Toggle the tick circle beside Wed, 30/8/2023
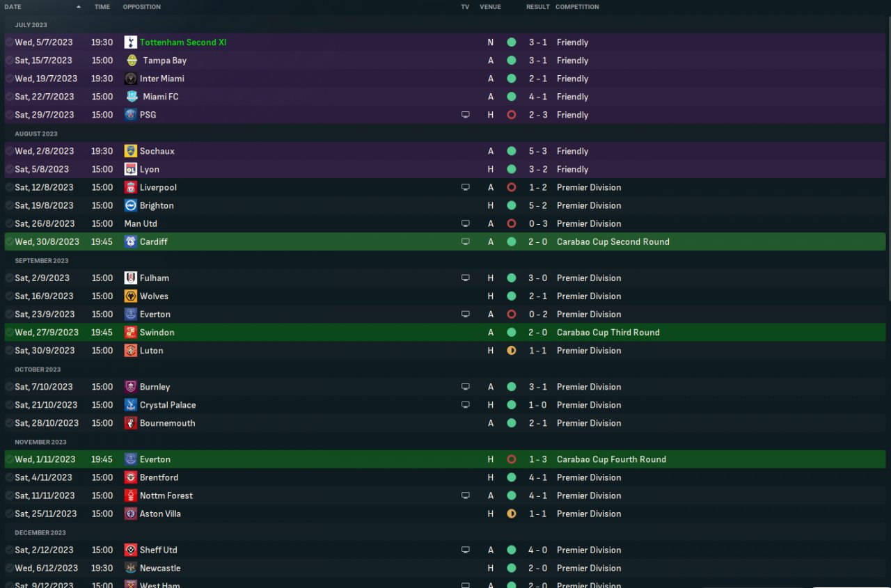The image size is (891, 588). 9,241
